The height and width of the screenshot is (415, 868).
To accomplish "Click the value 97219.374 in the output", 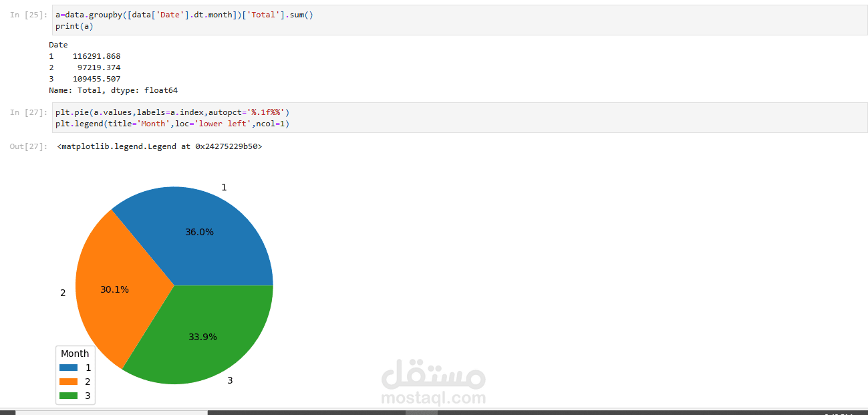I will tap(99, 67).
